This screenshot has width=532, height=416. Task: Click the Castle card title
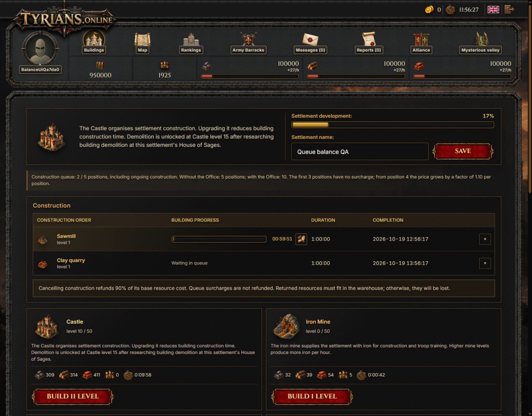[75, 322]
